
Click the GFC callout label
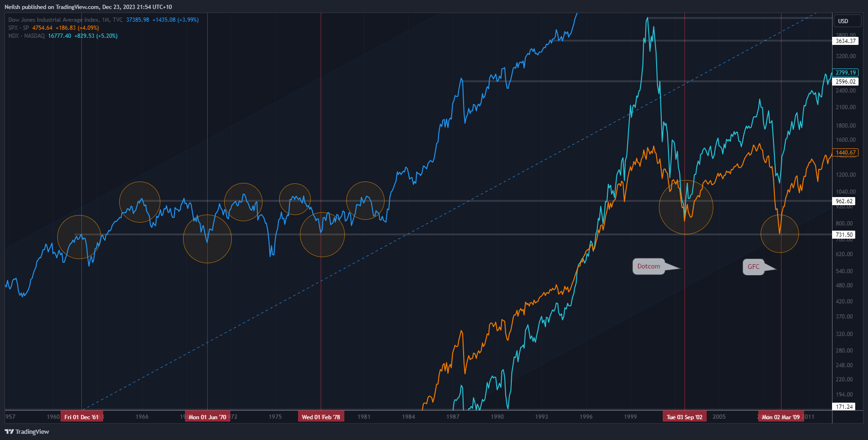754,267
